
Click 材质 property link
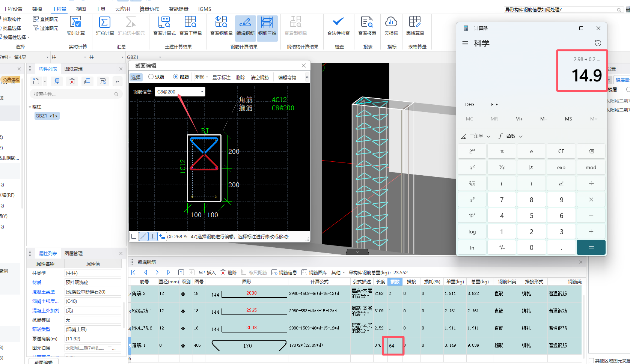[37, 282]
